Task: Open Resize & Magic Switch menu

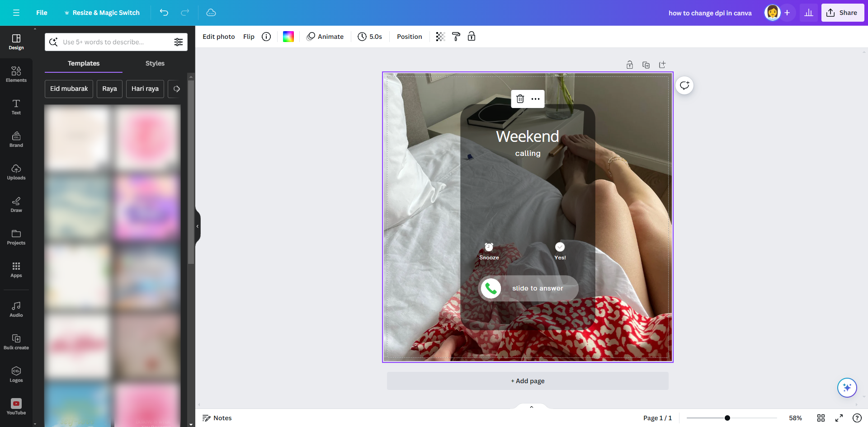Action: coord(102,13)
